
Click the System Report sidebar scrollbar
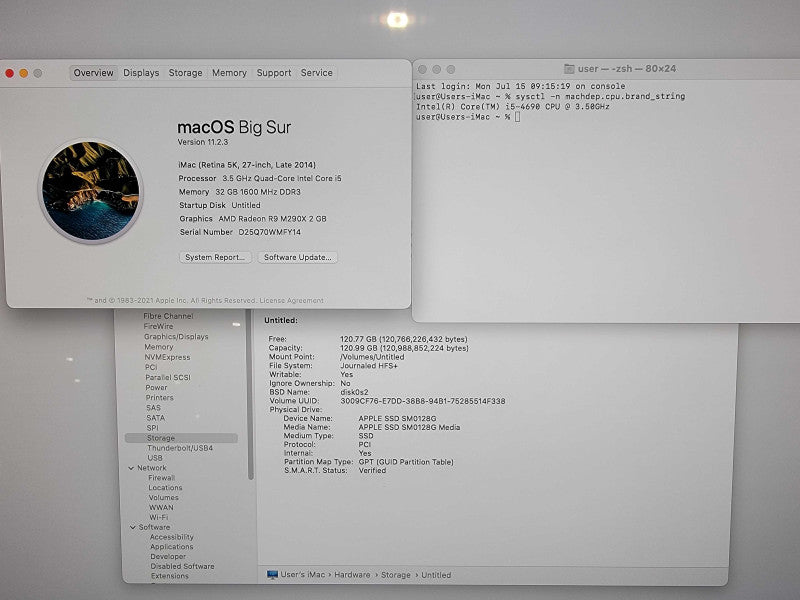click(x=250, y=394)
